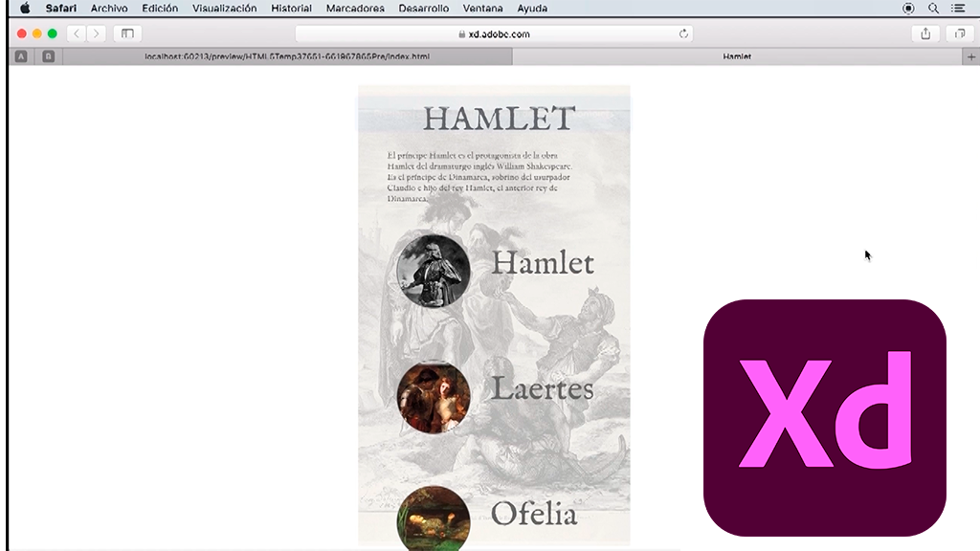Screen dimensions: 980x551
Task: Click the xd.adobe.com address bar
Action: (494, 33)
